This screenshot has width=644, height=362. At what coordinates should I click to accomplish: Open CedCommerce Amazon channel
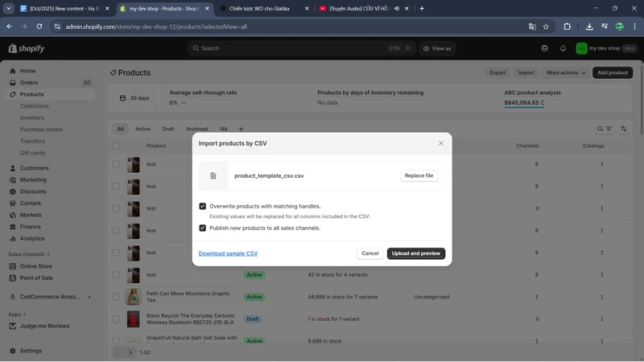(x=50, y=297)
